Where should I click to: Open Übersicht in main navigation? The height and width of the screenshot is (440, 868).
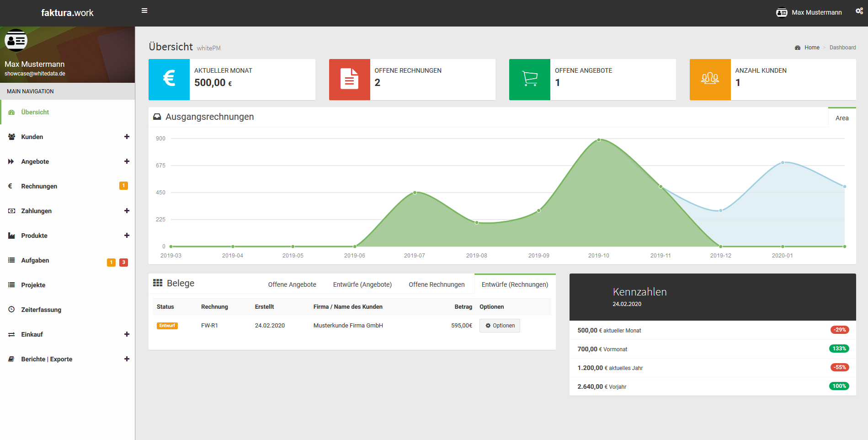coord(68,112)
